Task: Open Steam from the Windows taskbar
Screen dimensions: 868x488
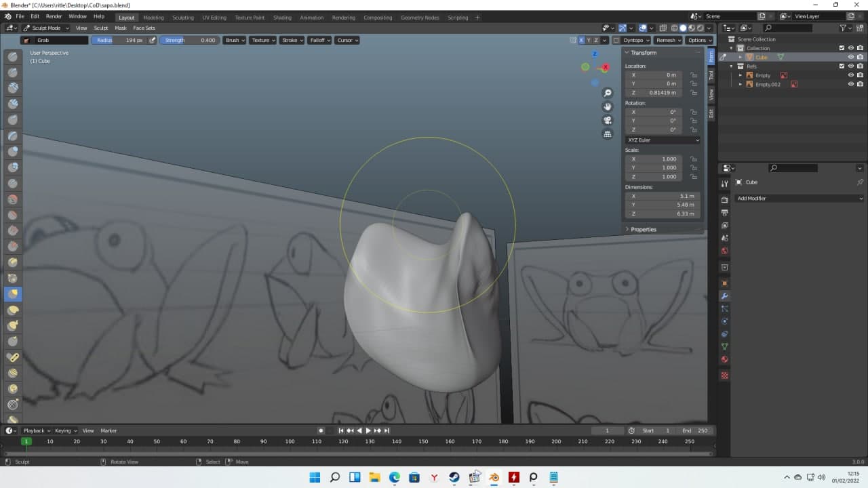Action: pyautogui.click(x=454, y=477)
